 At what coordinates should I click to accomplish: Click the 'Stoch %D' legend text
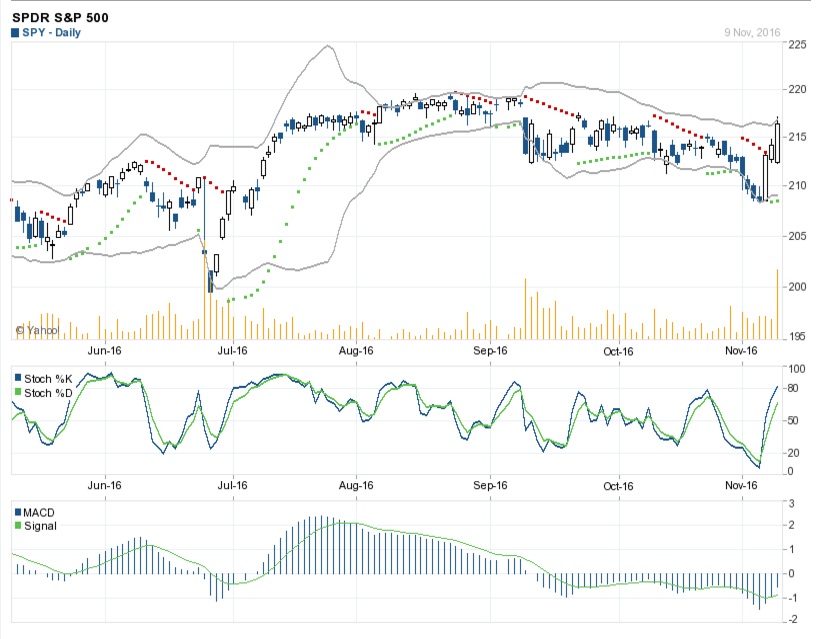click(x=48, y=393)
